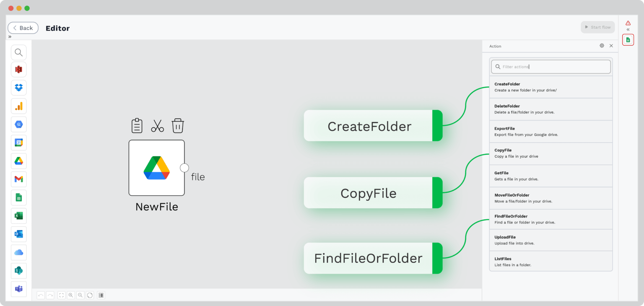This screenshot has height=306, width=644.
Task: Delete the NewFile node via the trash icon
Action: [x=178, y=125]
